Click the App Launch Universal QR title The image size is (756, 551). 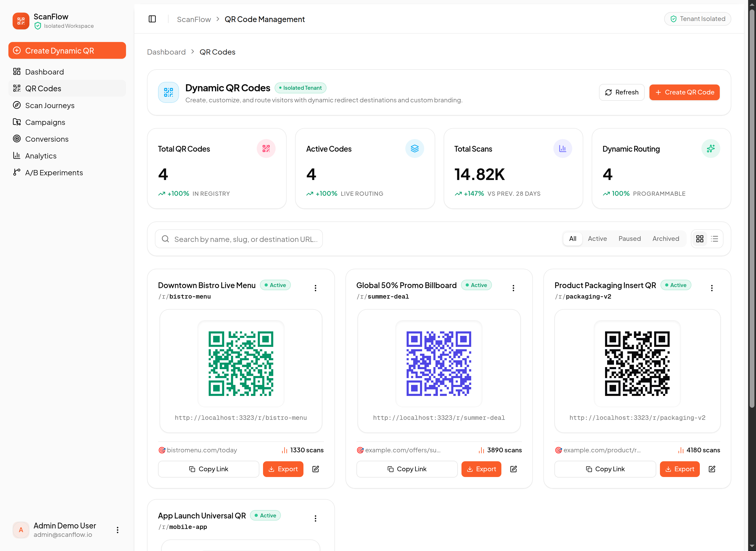[x=202, y=516]
